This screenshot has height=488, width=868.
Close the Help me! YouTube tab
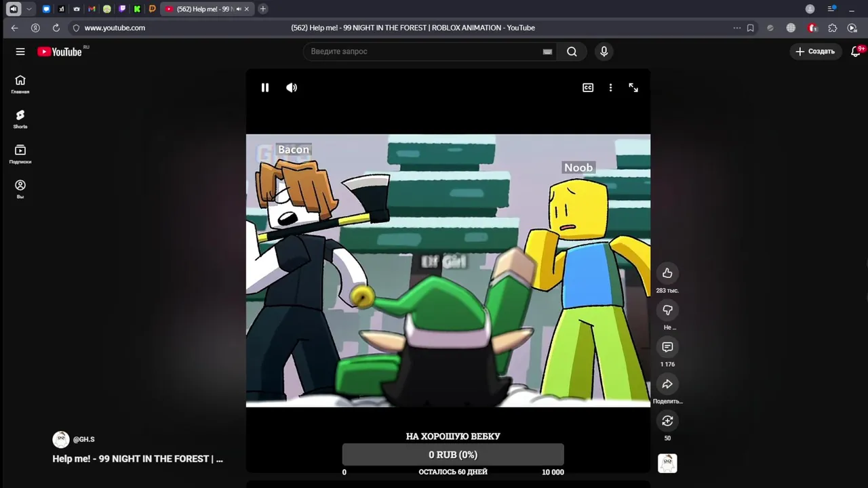(247, 9)
